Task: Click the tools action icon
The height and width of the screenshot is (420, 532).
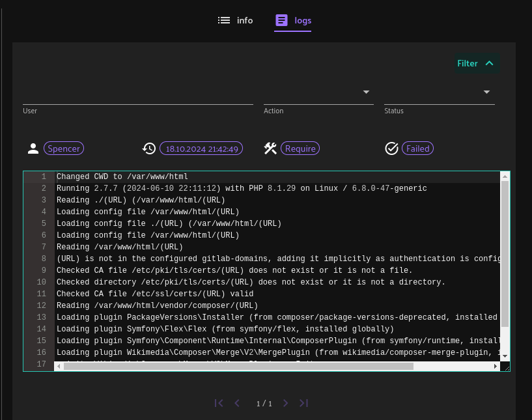Action: click(x=270, y=148)
